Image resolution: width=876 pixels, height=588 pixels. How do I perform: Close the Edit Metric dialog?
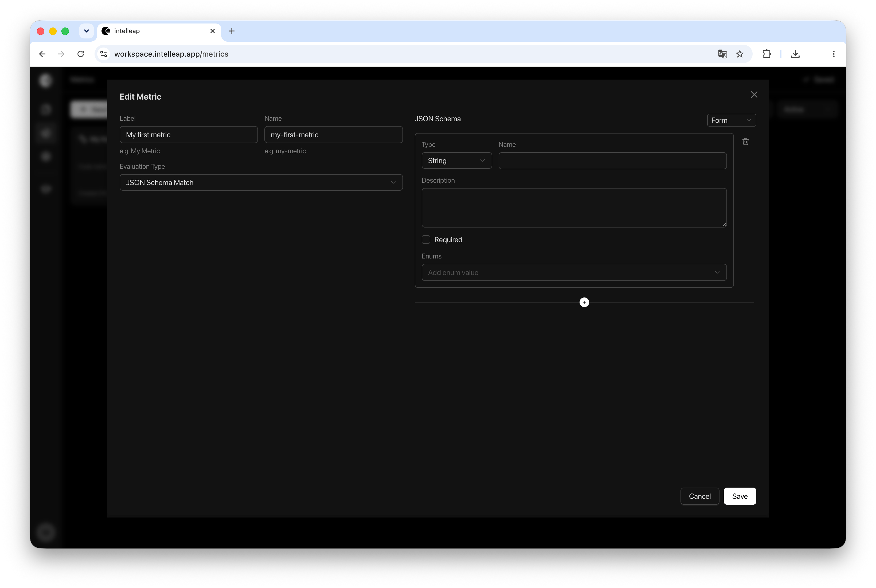click(754, 95)
